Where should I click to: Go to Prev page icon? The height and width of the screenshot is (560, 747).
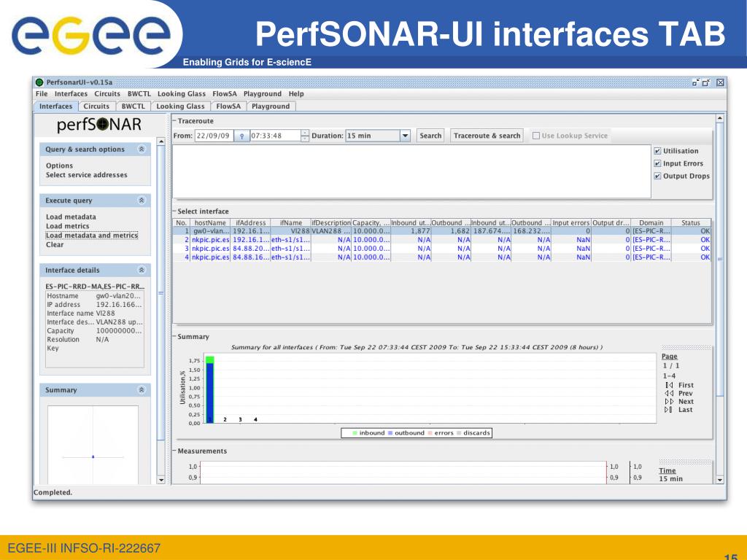tap(670, 393)
